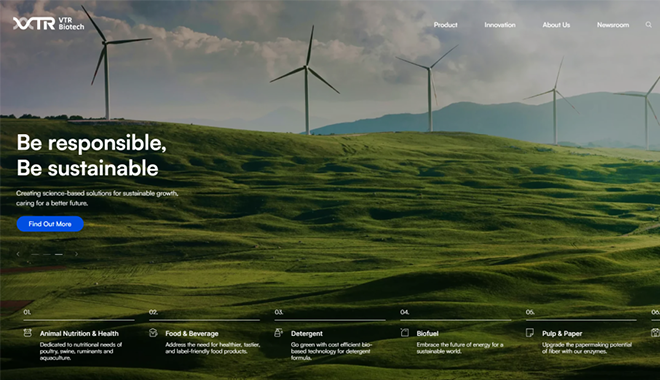The width and height of the screenshot is (660, 380).
Task: Open the Detergent category link
Action: tap(307, 333)
